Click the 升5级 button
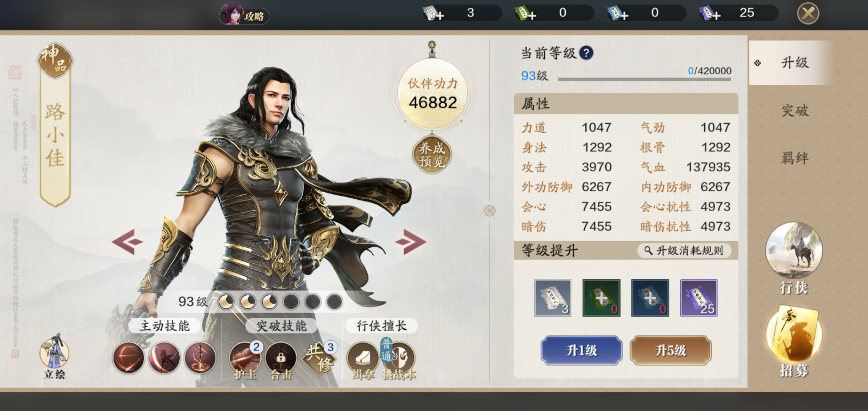The width and height of the screenshot is (868, 411). pos(670,350)
